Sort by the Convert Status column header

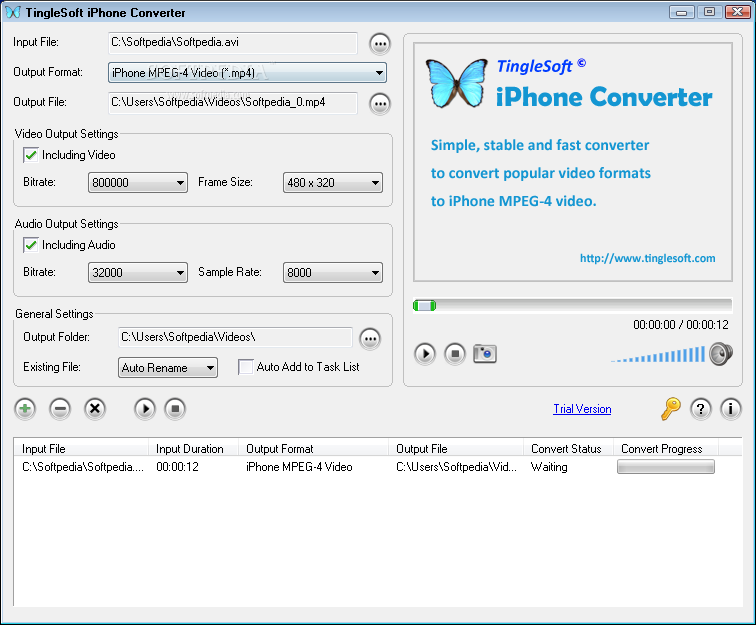click(568, 448)
